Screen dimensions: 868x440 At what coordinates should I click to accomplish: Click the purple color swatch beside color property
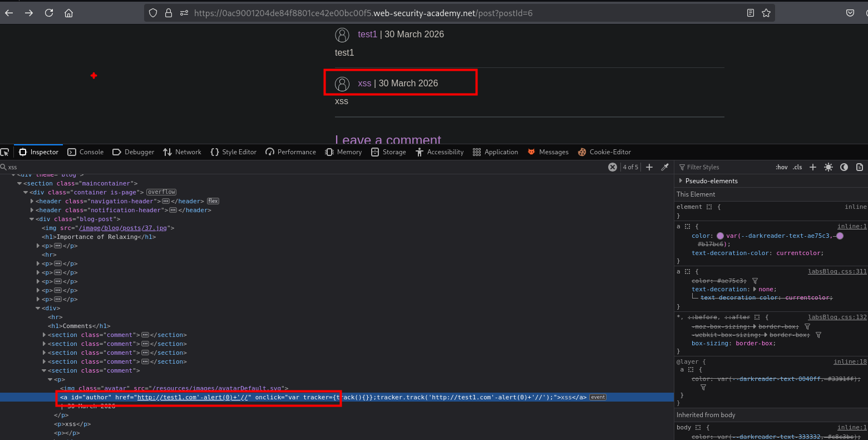(x=720, y=236)
